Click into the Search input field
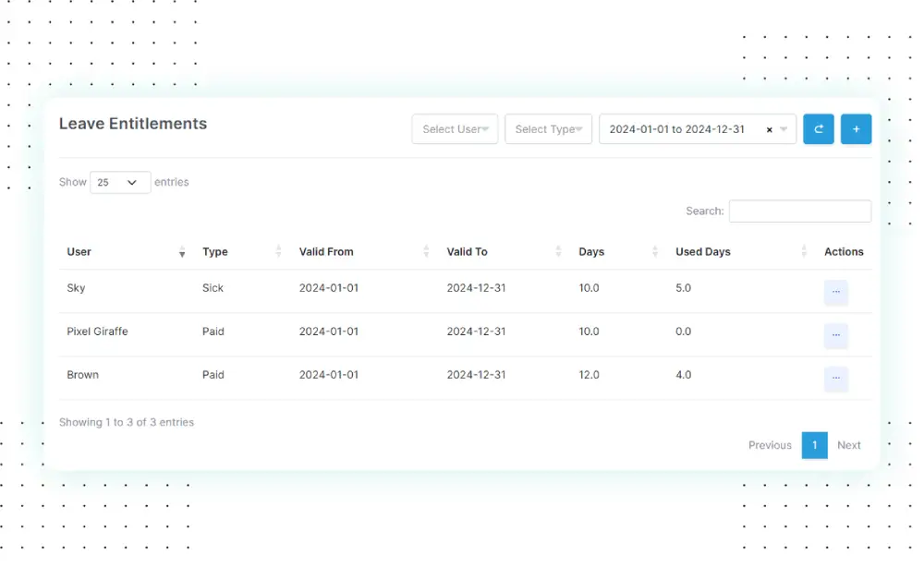The width and height of the screenshot is (924, 567). tap(799, 211)
